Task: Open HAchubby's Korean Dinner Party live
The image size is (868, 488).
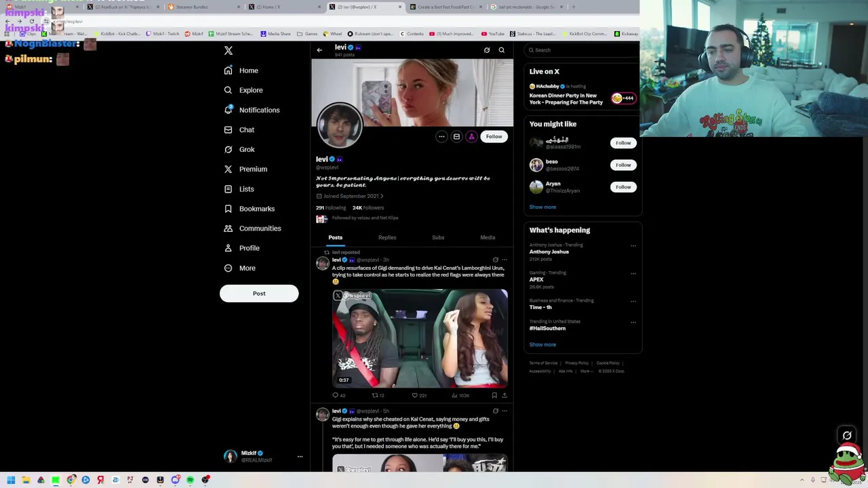Action: pos(566,99)
